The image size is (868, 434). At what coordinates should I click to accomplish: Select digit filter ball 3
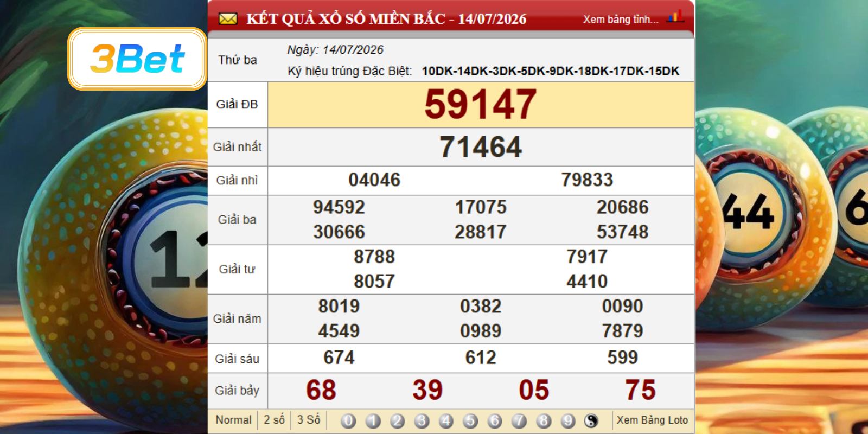(422, 420)
